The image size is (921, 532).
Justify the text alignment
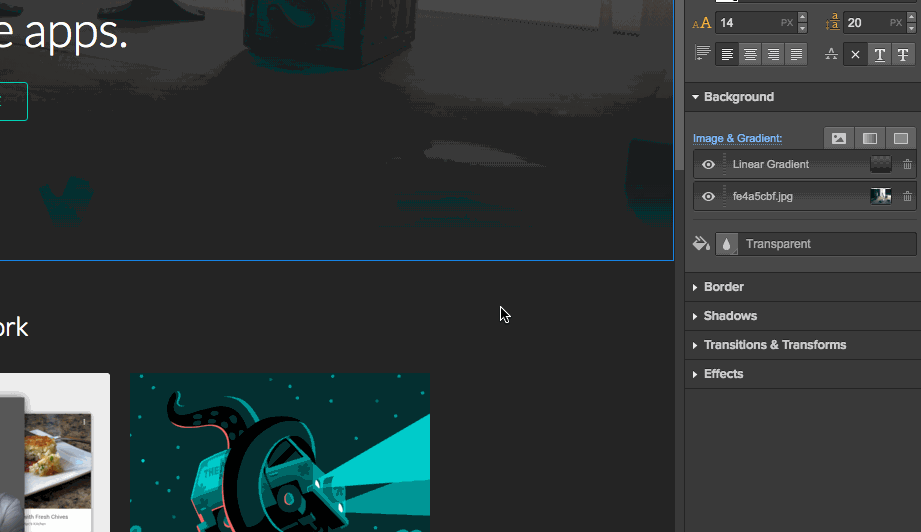[x=796, y=54]
